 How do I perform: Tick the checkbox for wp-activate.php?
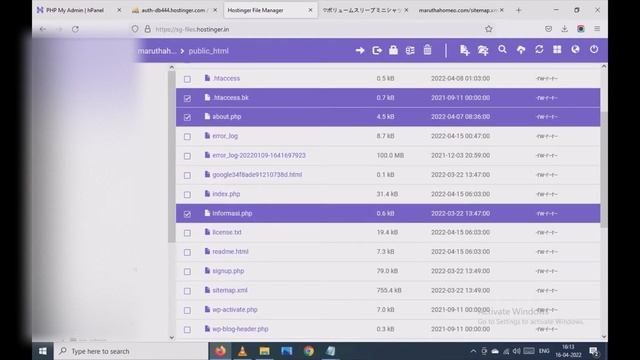point(187,310)
